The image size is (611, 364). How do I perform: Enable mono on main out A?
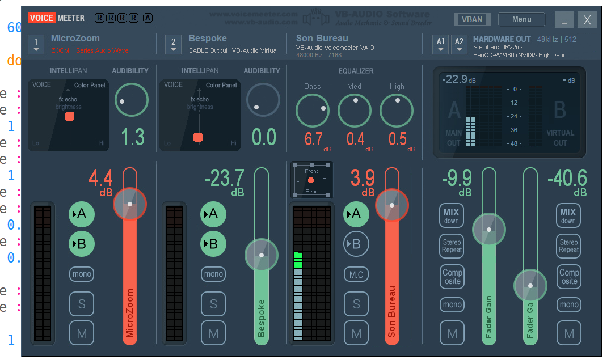click(452, 304)
